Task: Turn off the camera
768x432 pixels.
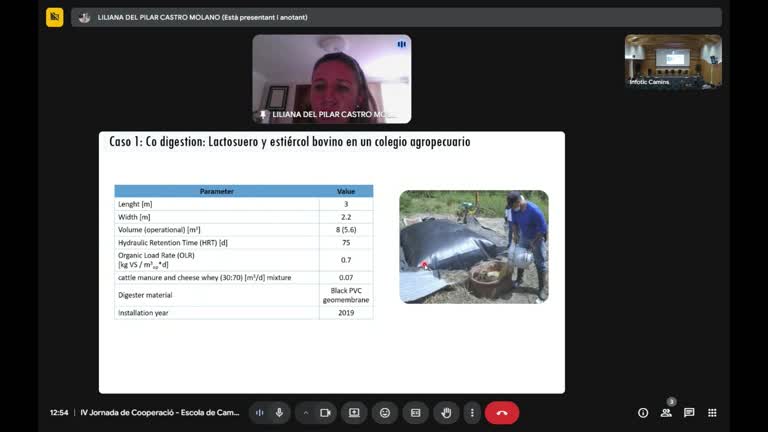Action: (x=325, y=412)
